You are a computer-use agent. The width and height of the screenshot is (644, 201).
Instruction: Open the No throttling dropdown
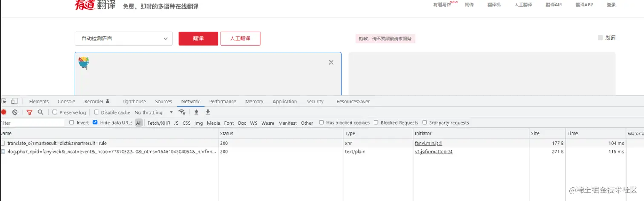click(154, 112)
